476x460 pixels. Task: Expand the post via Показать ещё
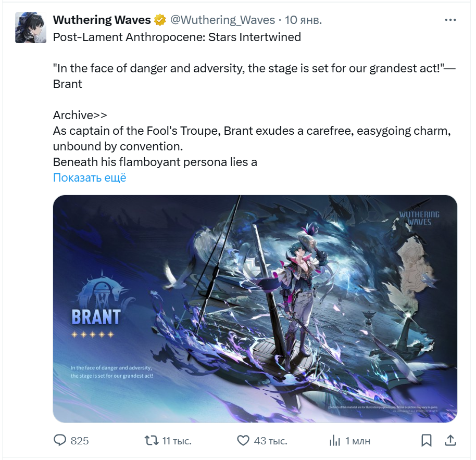(90, 177)
